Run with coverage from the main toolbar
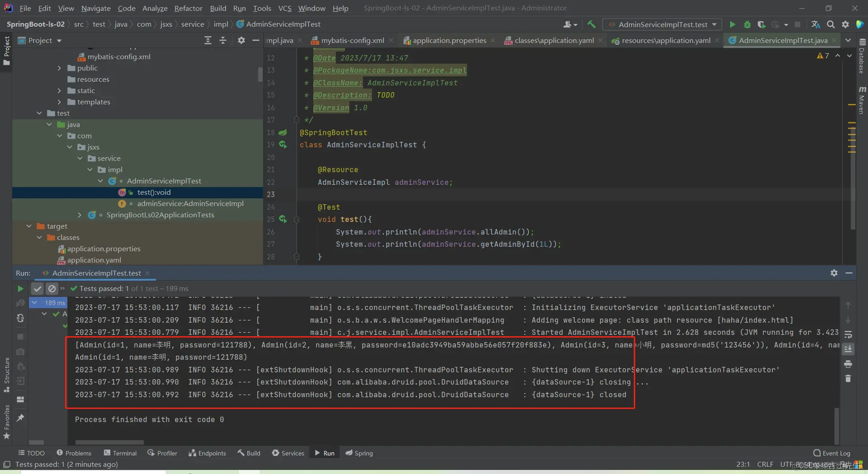 tap(761, 24)
